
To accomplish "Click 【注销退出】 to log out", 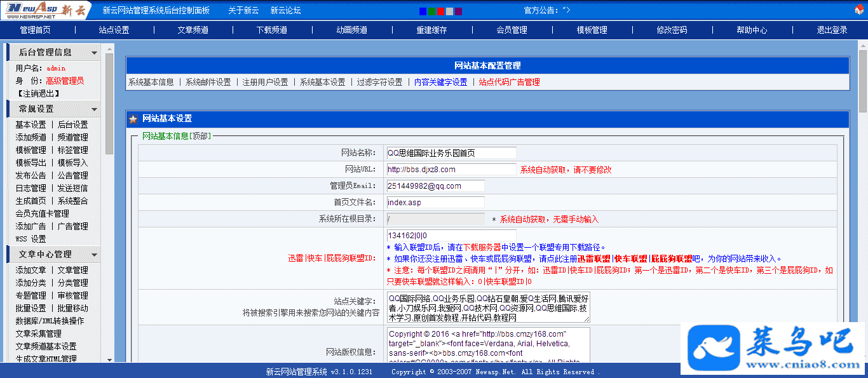I will tap(37, 93).
